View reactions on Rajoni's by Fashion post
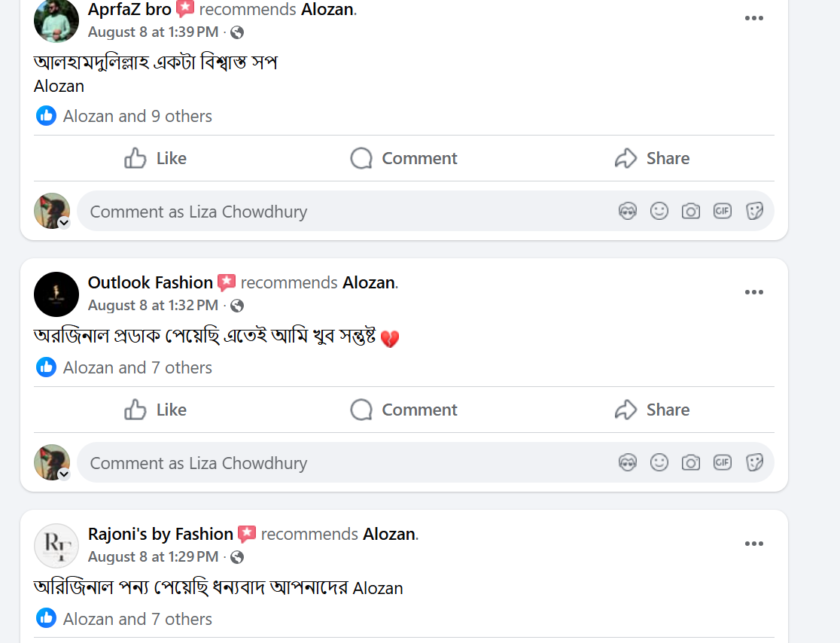 137,619
